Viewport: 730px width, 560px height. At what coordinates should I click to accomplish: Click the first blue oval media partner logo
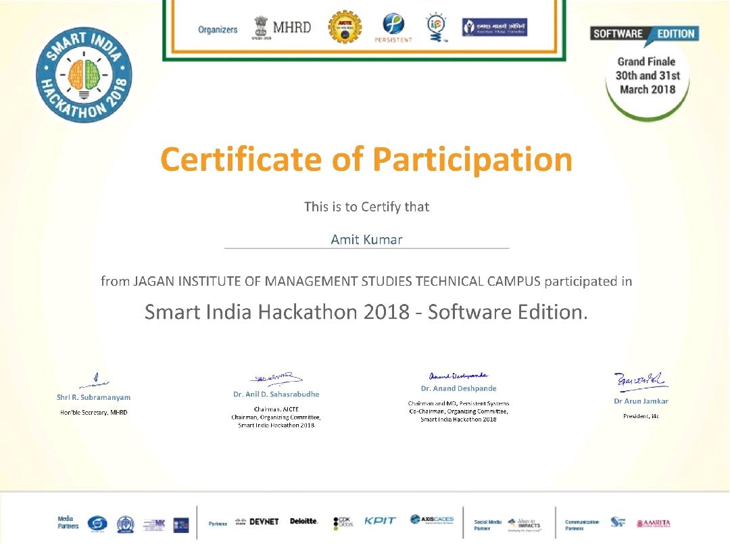click(x=97, y=524)
